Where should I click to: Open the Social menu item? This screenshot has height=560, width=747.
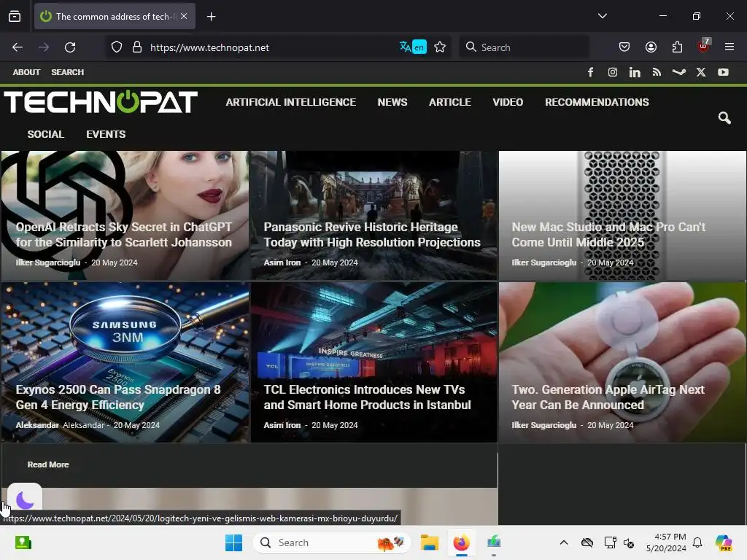coord(46,134)
